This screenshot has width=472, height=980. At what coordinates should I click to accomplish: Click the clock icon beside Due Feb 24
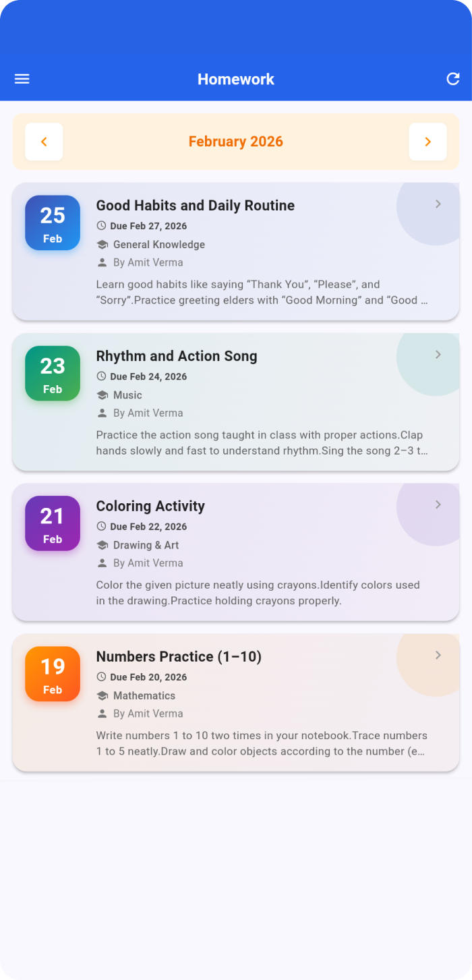pyautogui.click(x=102, y=376)
